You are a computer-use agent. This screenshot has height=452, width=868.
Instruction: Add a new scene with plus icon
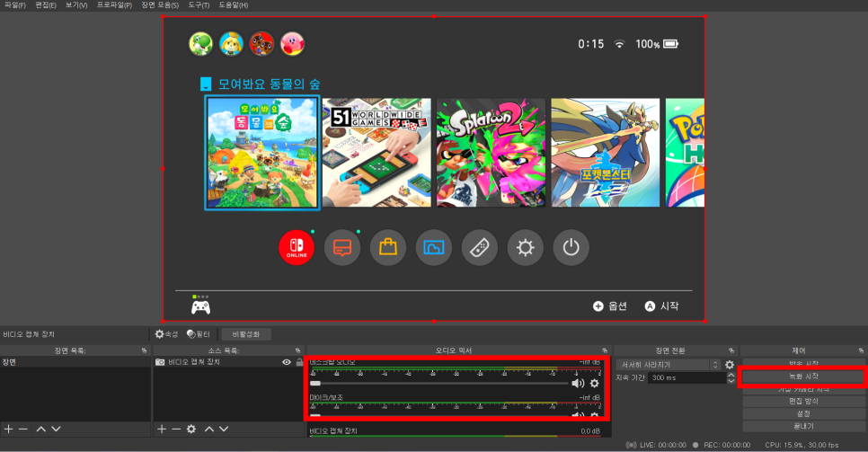(8, 429)
